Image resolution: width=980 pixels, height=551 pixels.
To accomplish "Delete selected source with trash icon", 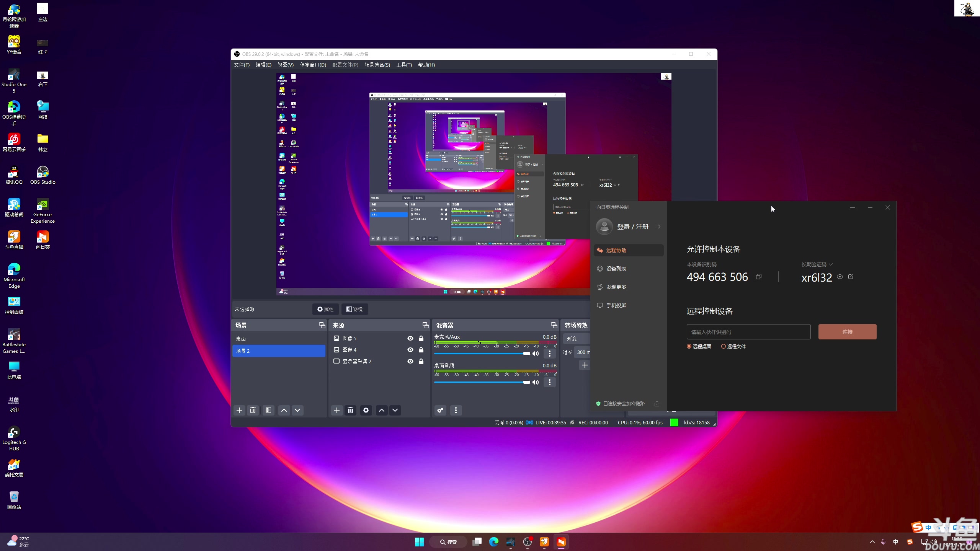I will click(350, 410).
